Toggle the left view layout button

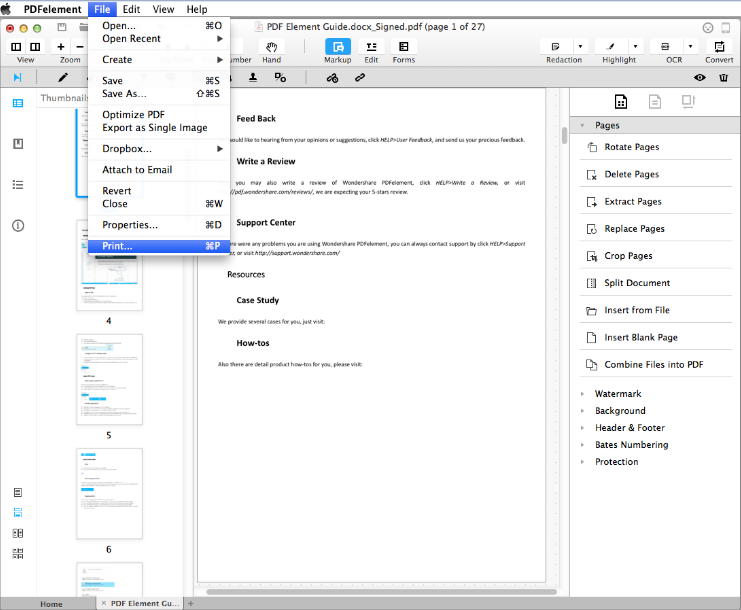pos(16,47)
